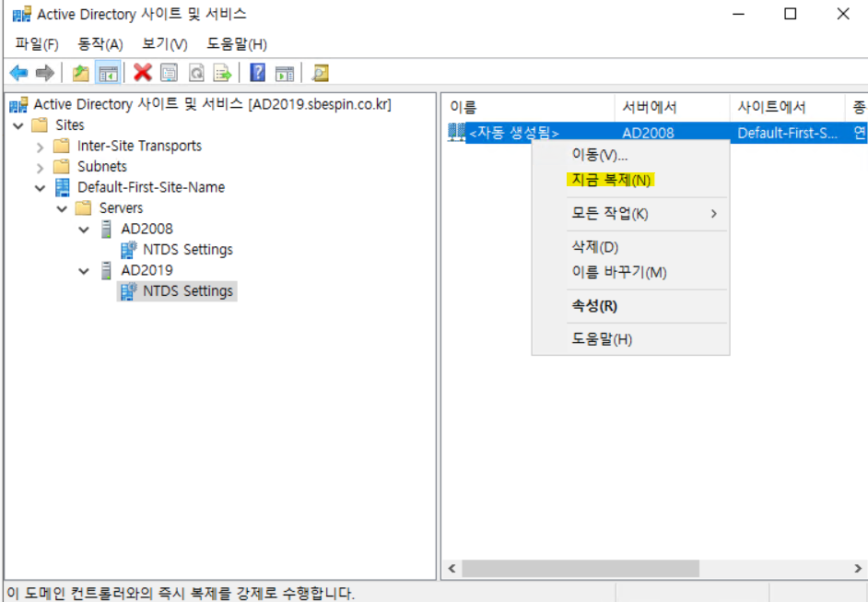Click the Inter-Site Transports folder icon

62,146
